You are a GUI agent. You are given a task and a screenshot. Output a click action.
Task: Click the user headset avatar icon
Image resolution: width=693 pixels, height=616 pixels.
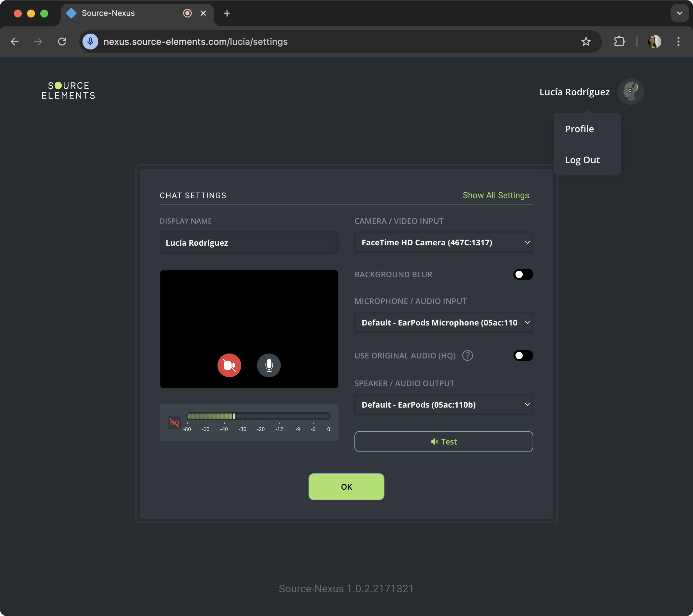click(630, 92)
